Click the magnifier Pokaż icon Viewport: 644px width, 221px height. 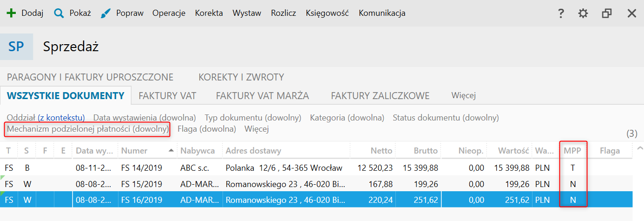[x=59, y=13]
